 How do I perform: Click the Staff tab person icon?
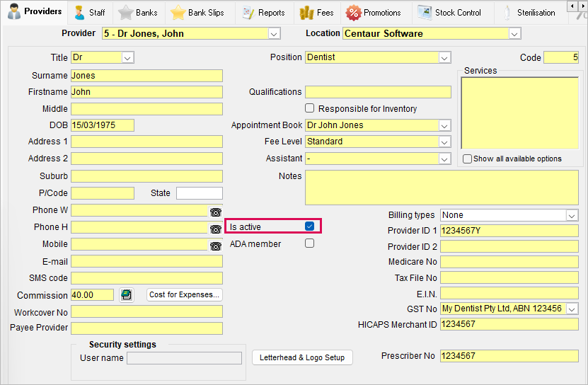(x=79, y=13)
